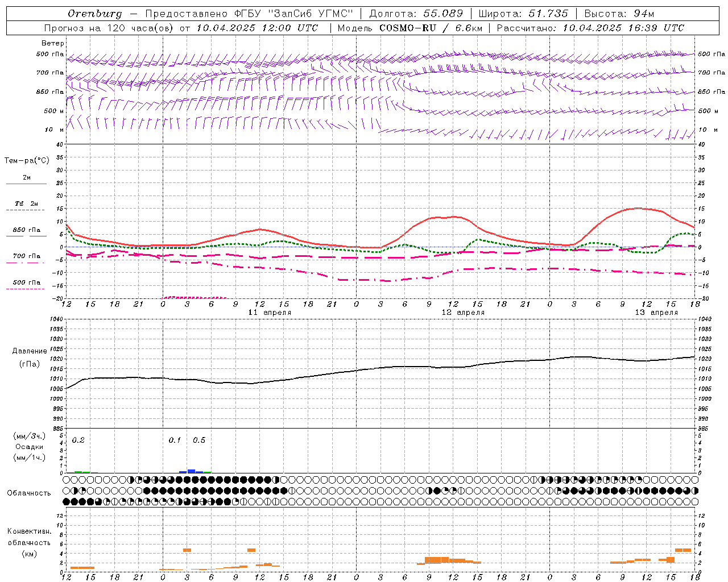Click the Orenburg station title
Image resolution: width=728 pixels, height=582 pixels.
click(x=95, y=14)
